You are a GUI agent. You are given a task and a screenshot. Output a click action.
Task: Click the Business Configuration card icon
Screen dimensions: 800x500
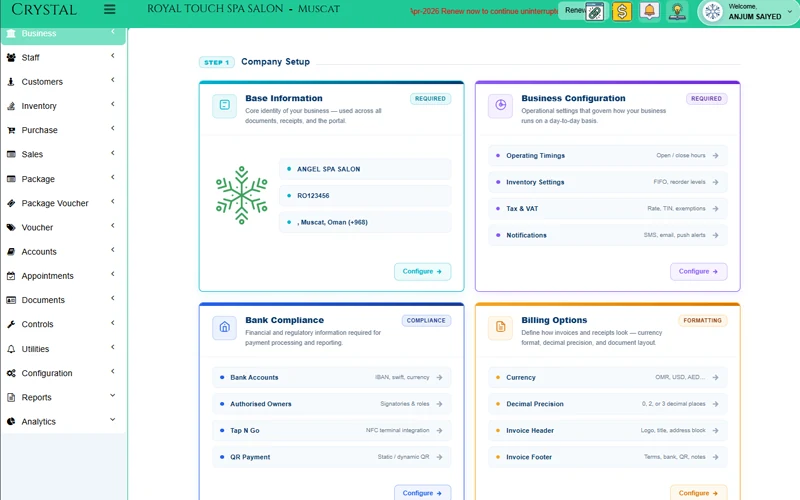click(x=501, y=105)
